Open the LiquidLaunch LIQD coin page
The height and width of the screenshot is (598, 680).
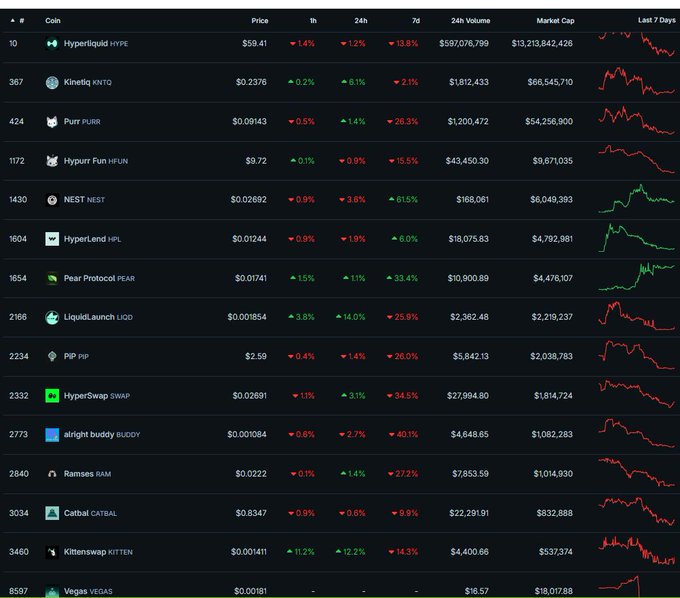point(98,317)
